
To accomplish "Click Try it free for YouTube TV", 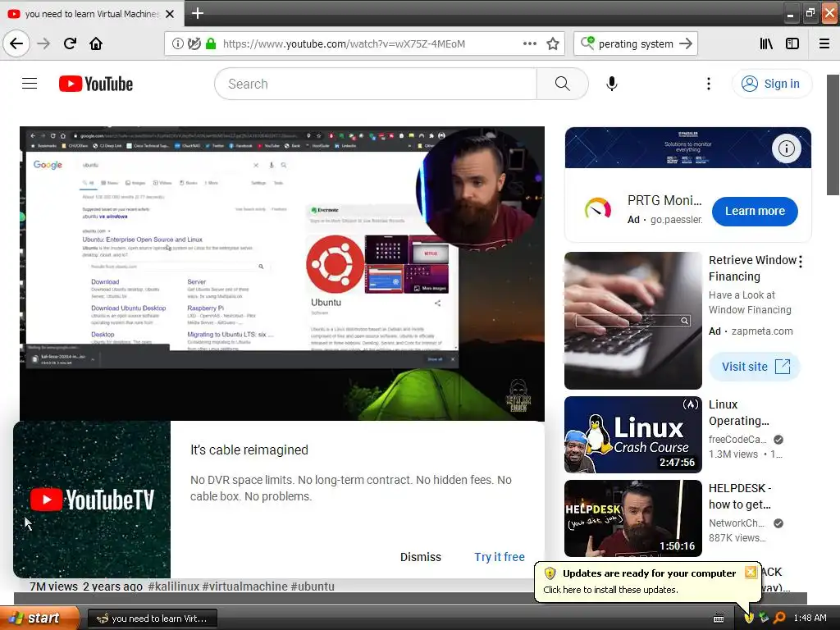I will (500, 557).
